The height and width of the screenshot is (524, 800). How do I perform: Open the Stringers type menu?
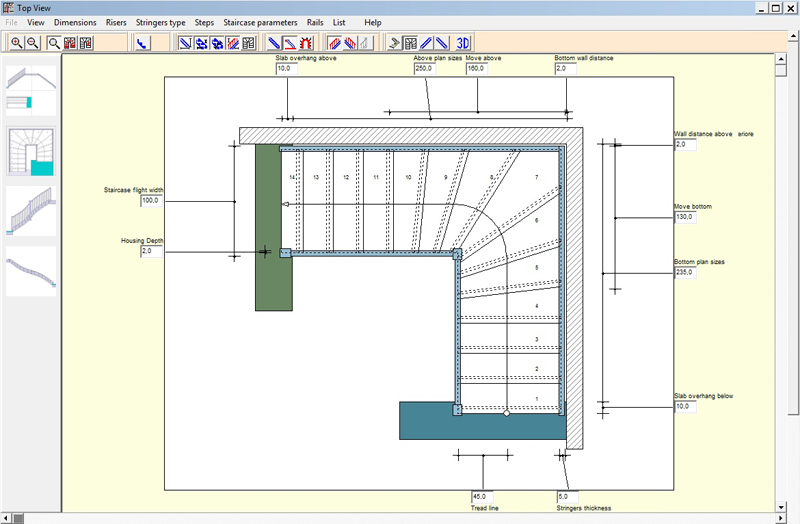160,22
